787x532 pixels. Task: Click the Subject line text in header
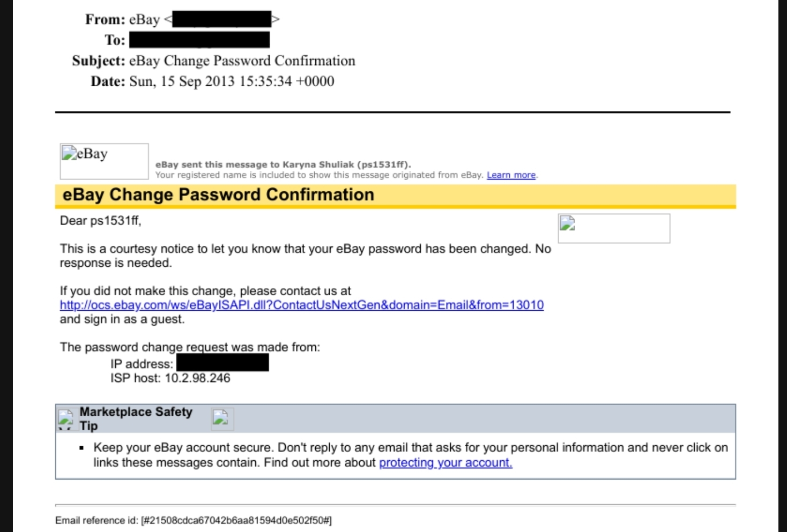click(242, 61)
